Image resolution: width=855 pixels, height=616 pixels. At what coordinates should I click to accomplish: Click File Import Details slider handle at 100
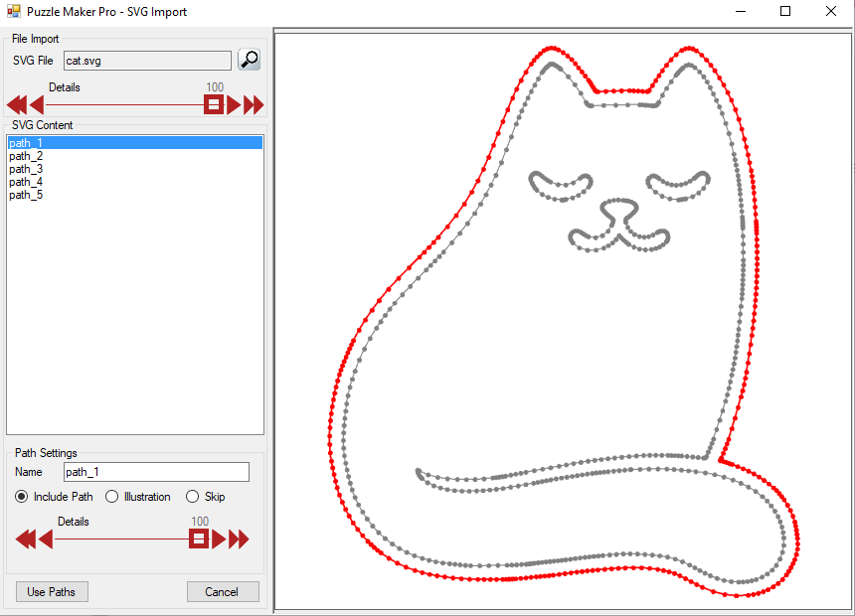[x=214, y=103]
